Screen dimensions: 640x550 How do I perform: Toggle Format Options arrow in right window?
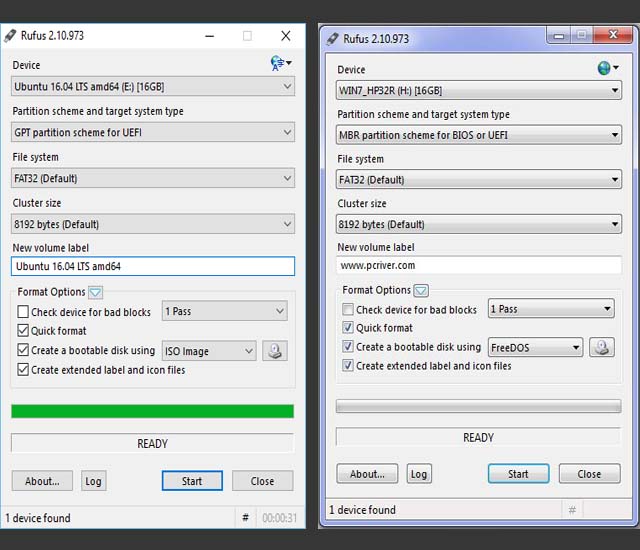point(421,291)
